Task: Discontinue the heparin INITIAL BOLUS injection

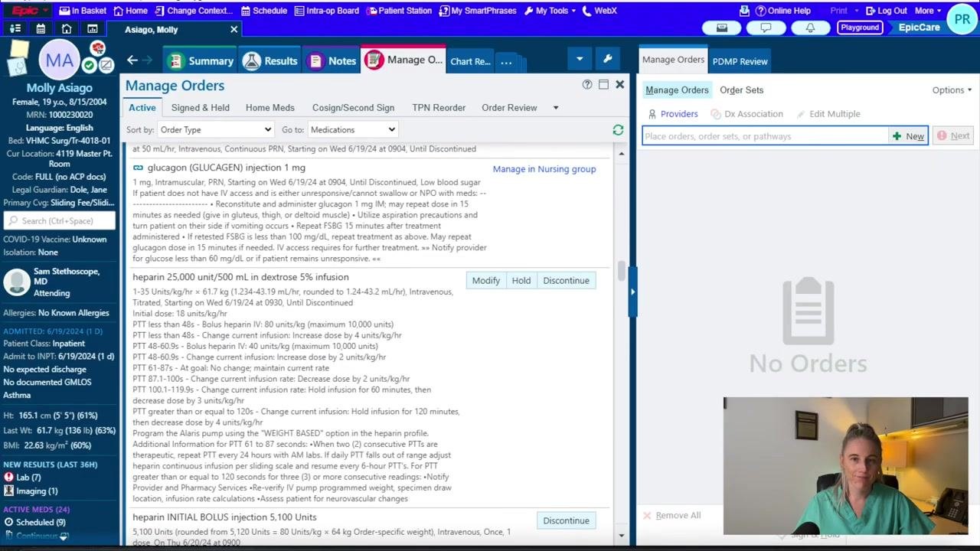Action: 567,521
